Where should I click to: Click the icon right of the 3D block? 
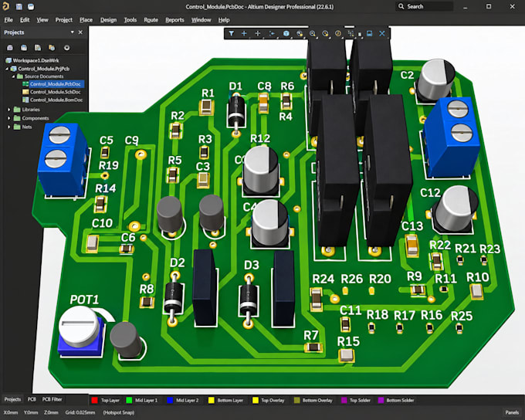[x=300, y=33]
